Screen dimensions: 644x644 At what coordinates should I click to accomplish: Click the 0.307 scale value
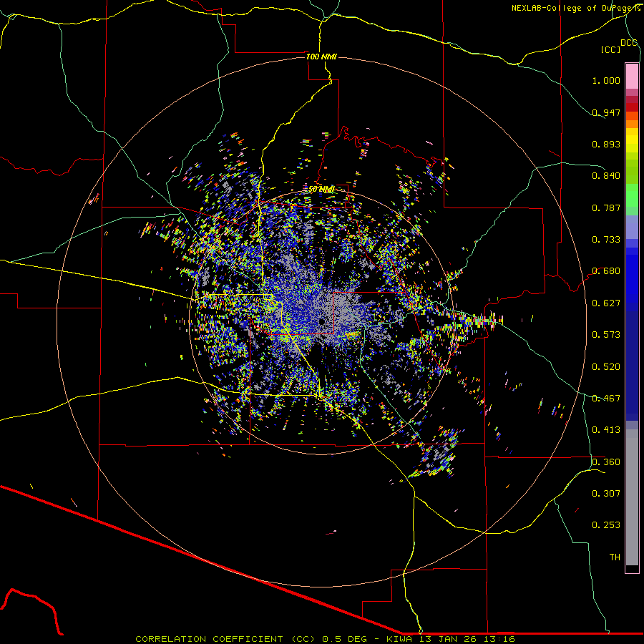point(606,494)
